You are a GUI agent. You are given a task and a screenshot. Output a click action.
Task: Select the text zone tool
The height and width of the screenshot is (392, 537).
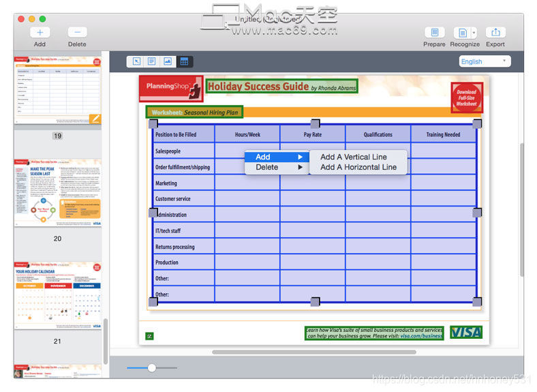(152, 61)
